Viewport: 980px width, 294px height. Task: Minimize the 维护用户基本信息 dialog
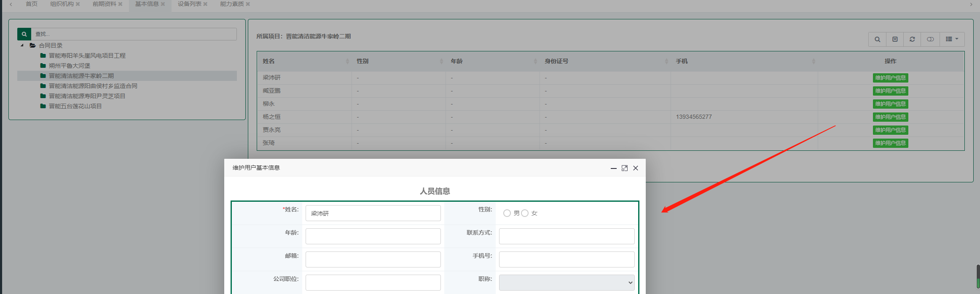pyautogui.click(x=614, y=168)
